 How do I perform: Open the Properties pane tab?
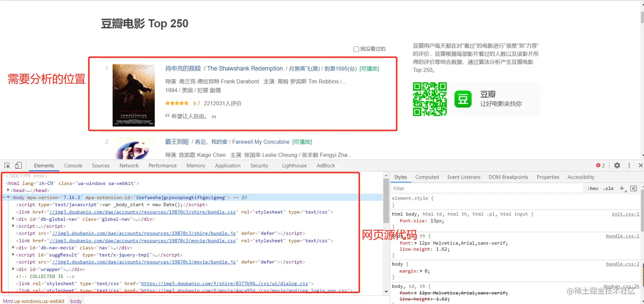coord(548,177)
